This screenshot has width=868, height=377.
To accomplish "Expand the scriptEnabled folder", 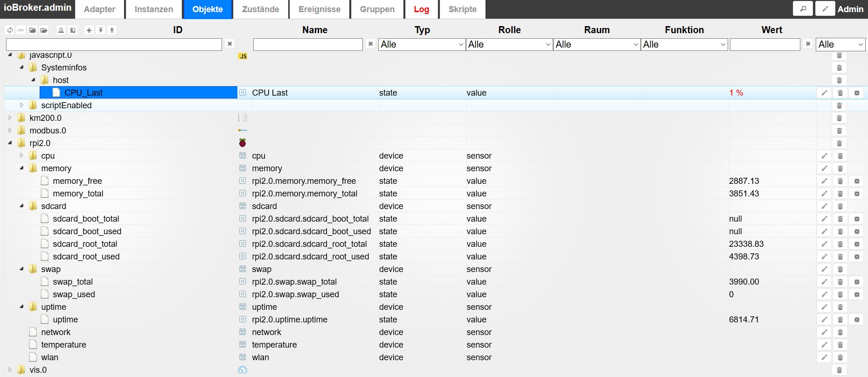I will click(21, 105).
